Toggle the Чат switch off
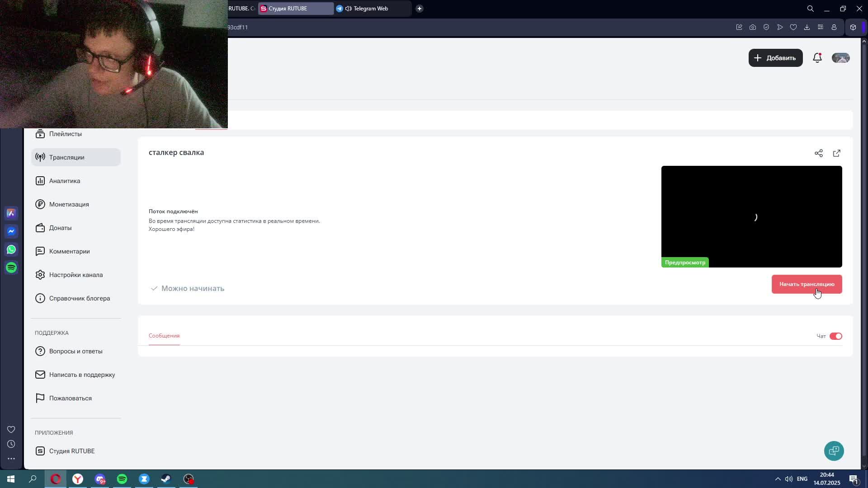This screenshot has width=868, height=488. click(x=835, y=336)
